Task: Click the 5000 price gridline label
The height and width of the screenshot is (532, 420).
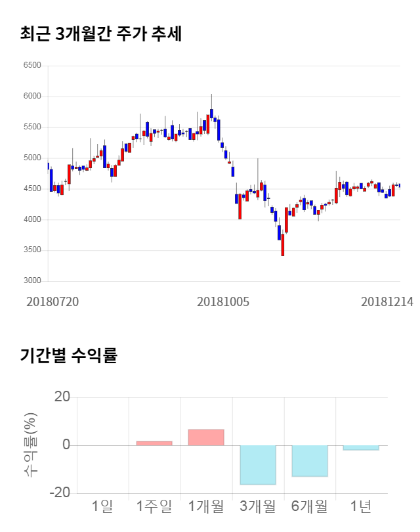Action: click(x=31, y=158)
